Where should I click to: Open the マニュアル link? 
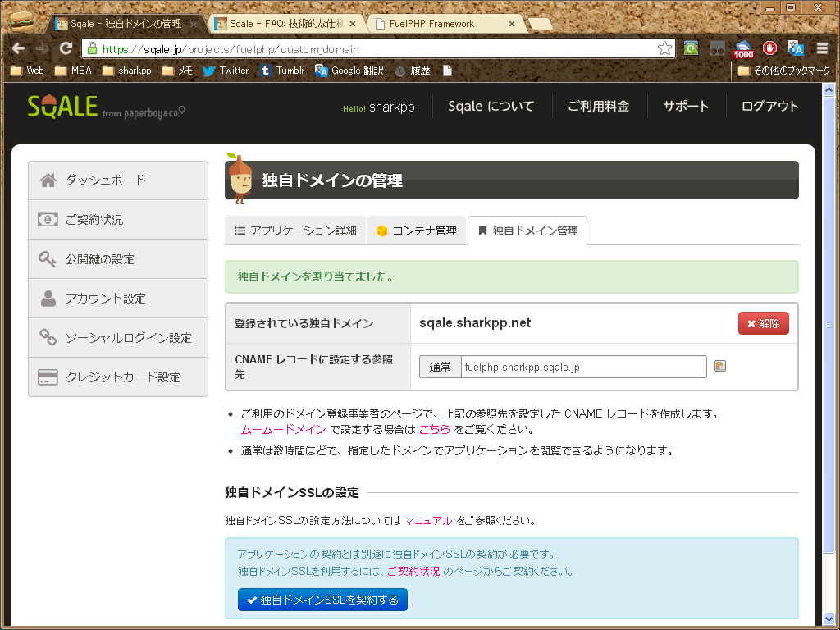click(428, 521)
